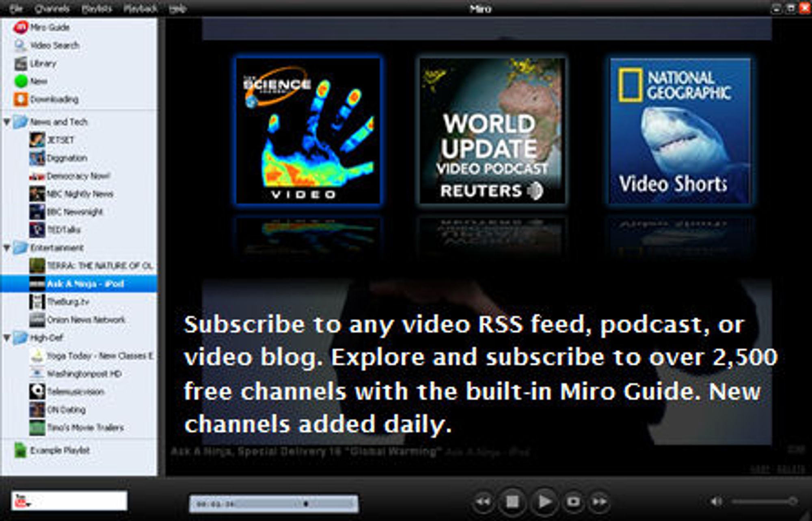Open the Playlists menu

click(x=97, y=9)
